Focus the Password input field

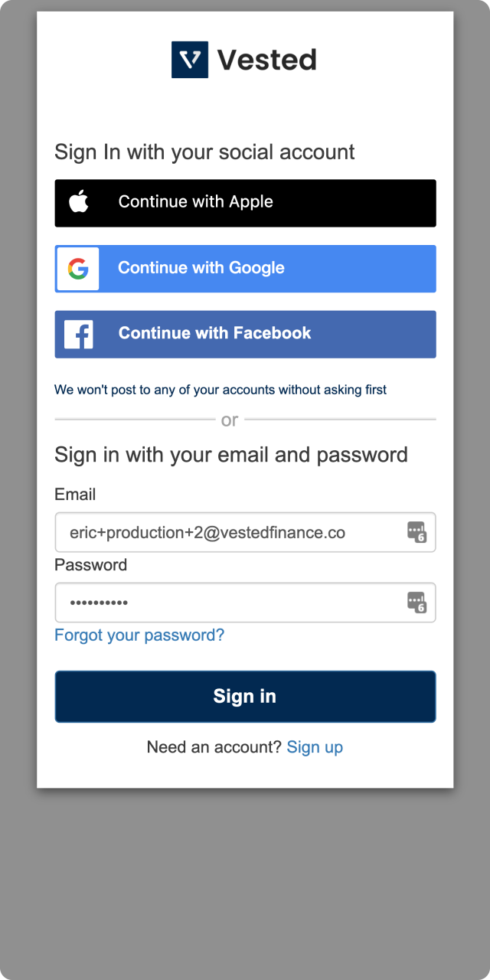pyautogui.click(x=245, y=603)
